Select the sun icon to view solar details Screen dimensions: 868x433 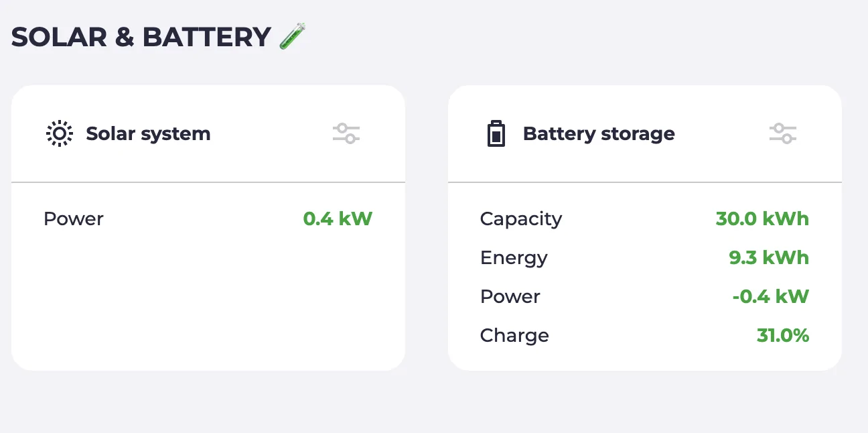click(59, 133)
